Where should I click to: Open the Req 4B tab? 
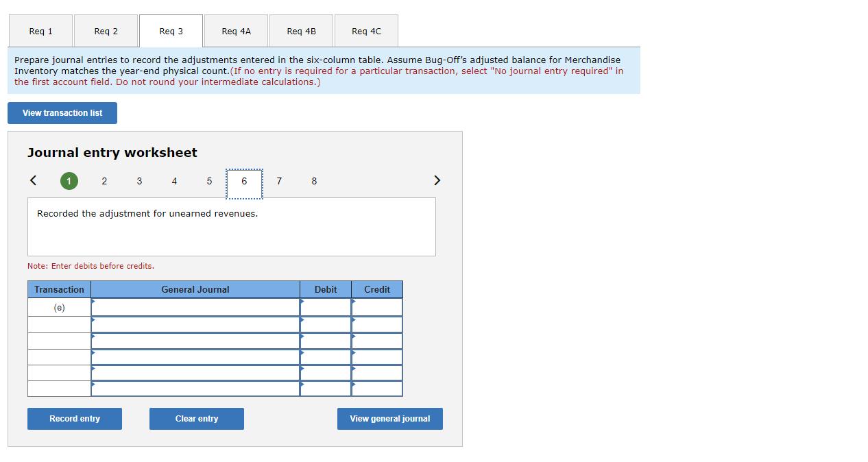(301, 31)
